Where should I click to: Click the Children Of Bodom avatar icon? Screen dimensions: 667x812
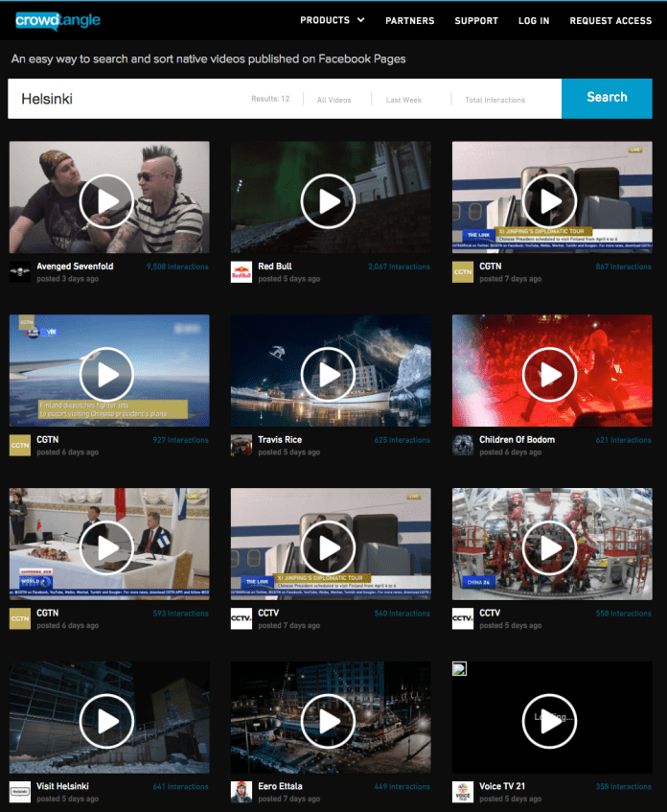[463, 446]
